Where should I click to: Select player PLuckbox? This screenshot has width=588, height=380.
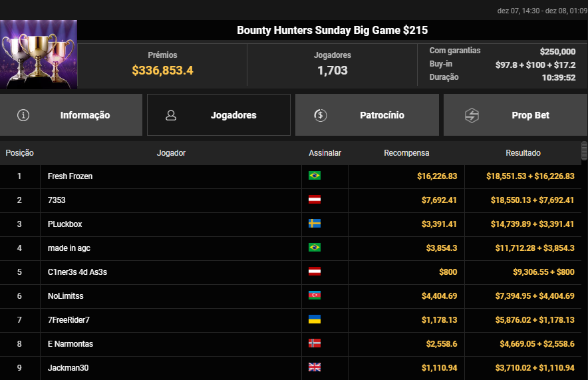[x=65, y=224]
